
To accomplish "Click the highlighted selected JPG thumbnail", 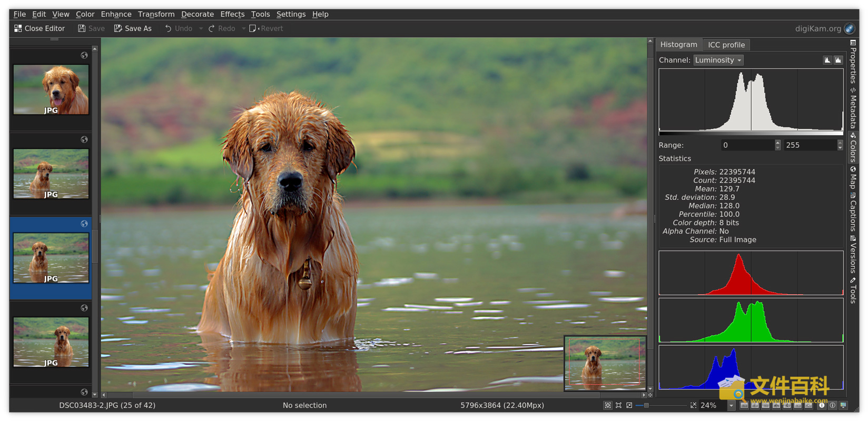I will (51, 258).
